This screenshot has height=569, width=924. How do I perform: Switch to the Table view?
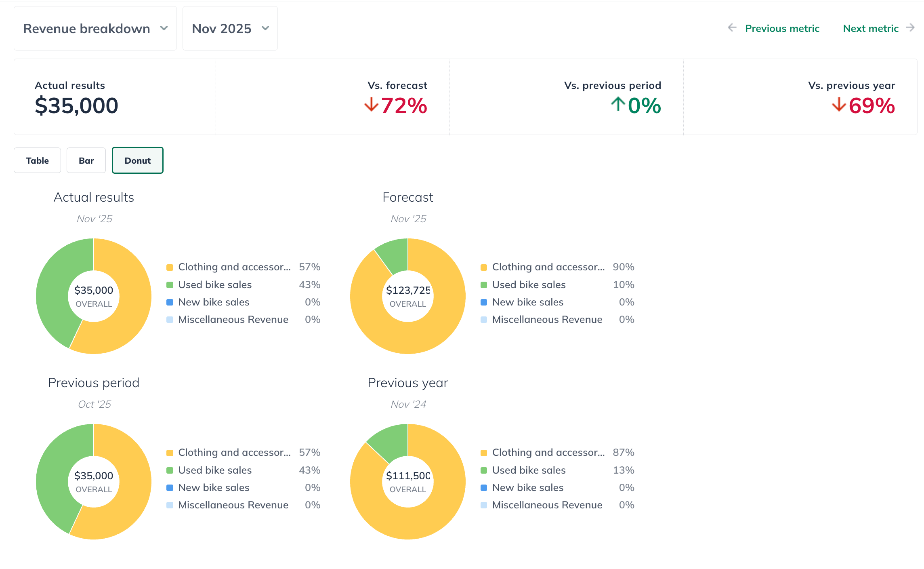tap(37, 160)
